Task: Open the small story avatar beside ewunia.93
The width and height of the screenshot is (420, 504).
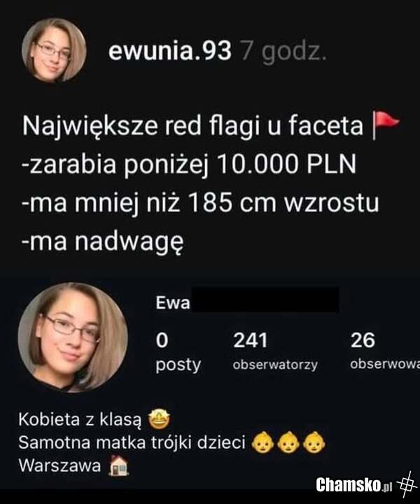Action: coord(54,50)
